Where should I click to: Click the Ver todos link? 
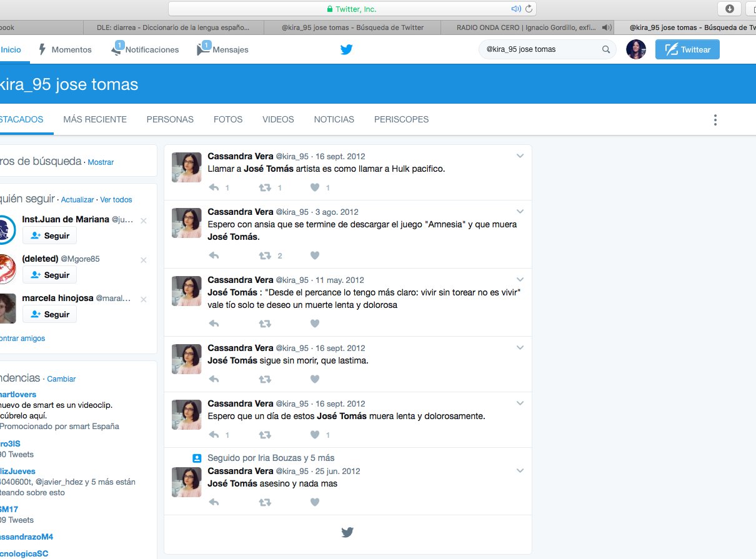point(116,200)
